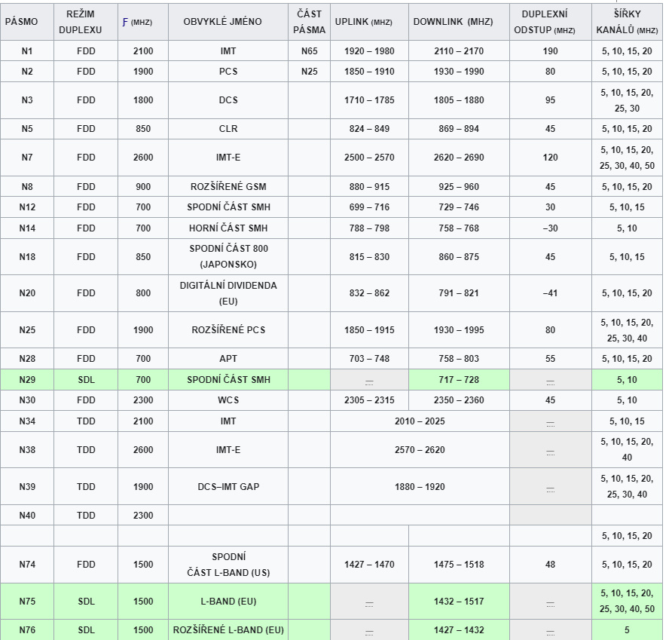Screen dimensions: 672x640
Task: Click the REŽIM DUPLEXU column header
Action: point(86,22)
